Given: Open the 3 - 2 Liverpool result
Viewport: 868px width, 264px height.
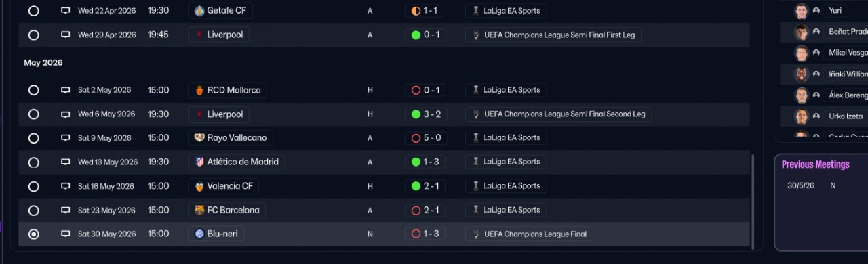Looking at the screenshot, I should coord(425,114).
